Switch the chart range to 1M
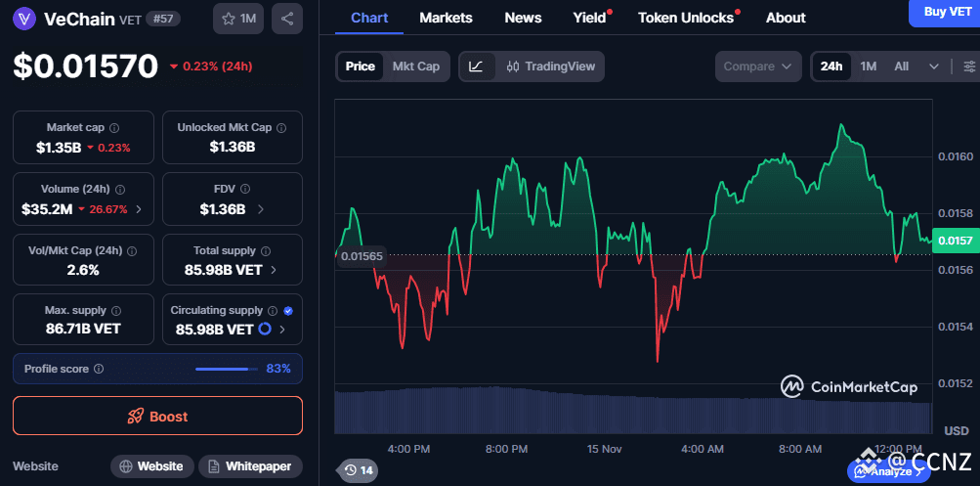Image resolution: width=980 pixels, height=486 pixels. click(x=868, y=66)
